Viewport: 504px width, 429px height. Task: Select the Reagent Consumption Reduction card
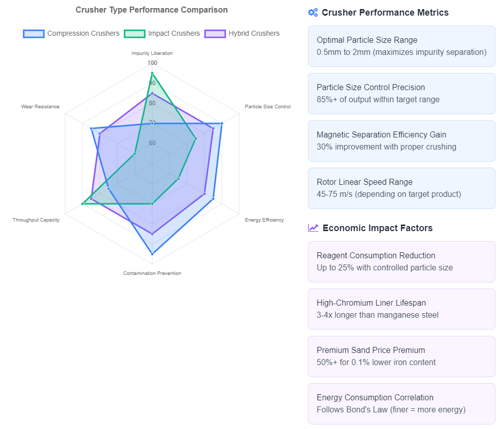[x=402, y=262]
